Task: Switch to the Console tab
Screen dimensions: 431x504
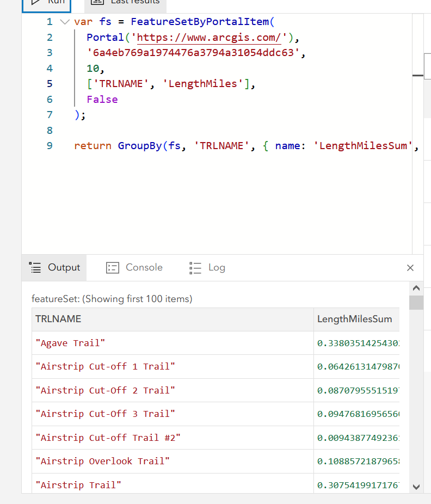Action: (144, 267)
